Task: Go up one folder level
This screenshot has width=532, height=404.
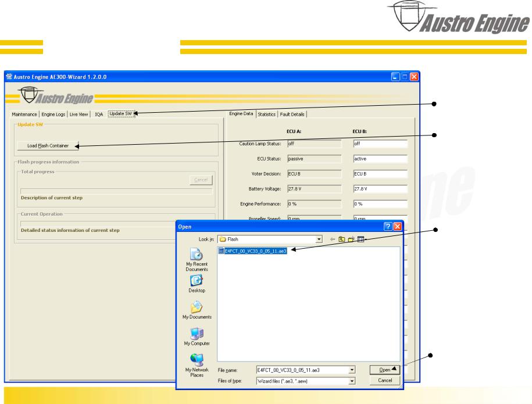Action: (342, 239)
